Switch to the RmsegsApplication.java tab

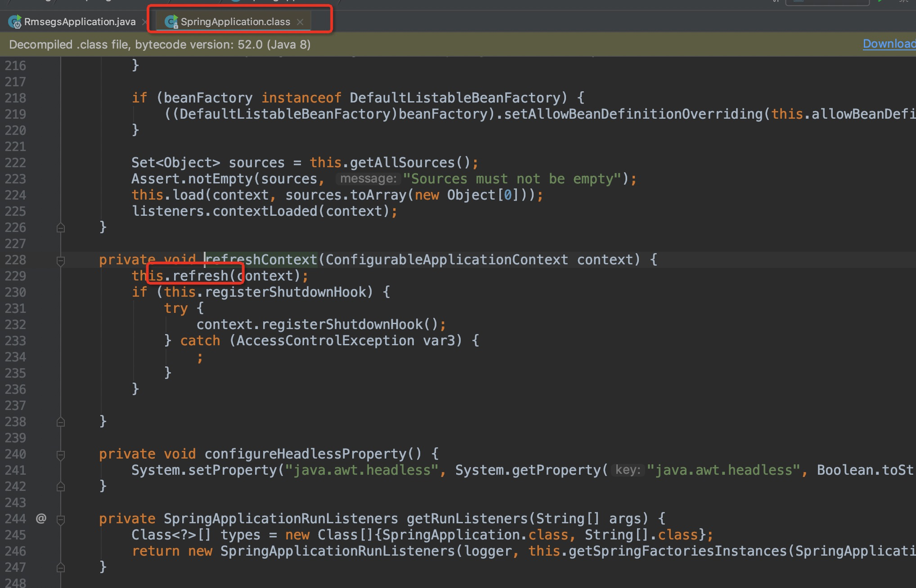(80, 22)
